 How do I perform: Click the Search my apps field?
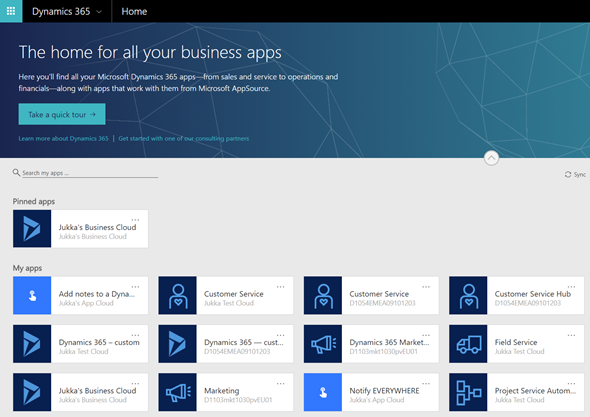pyautogui.click(x=90, y=173)
